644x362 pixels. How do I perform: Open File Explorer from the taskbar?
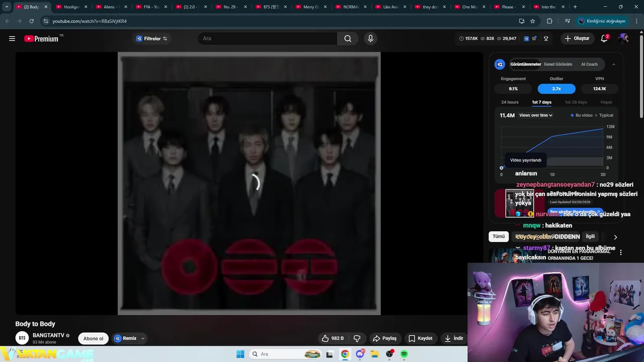click(375, 354)
